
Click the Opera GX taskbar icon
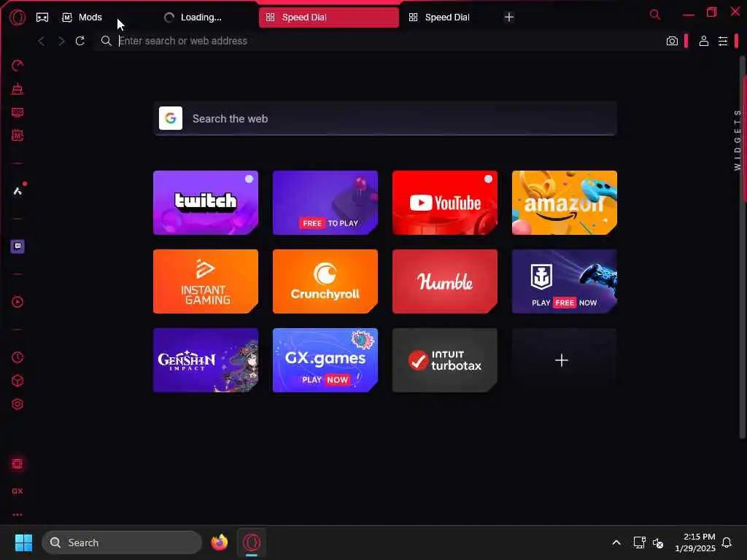[252, 542]
